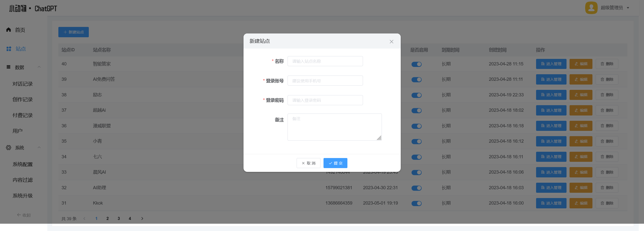
Task: Click the 系统 gear icon in sidebar
Action: pos(8,148)
